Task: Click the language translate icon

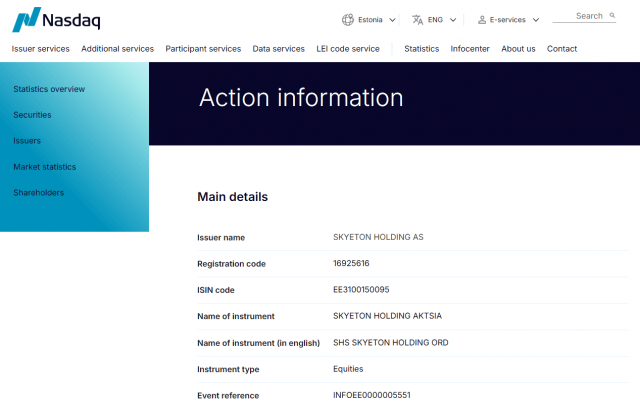Action: [x=418, y=19]
